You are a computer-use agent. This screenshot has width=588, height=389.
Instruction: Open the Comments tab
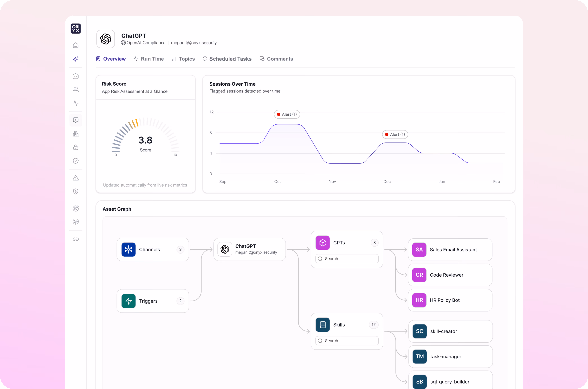276,59
